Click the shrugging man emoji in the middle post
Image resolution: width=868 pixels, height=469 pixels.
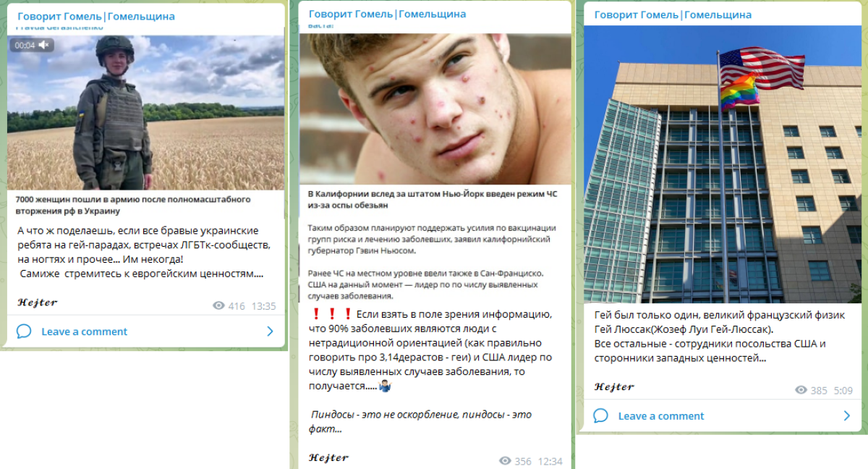[384, 386]
